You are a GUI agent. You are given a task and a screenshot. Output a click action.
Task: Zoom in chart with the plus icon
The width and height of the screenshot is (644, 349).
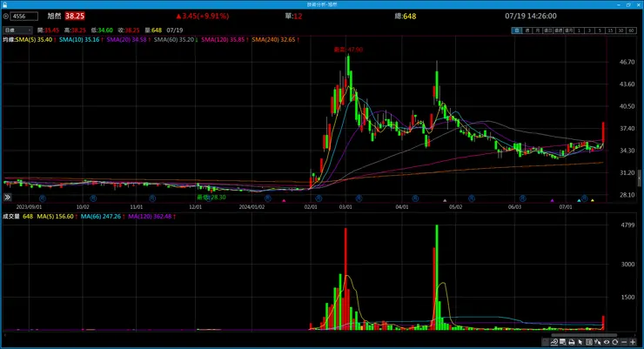point(633,342)
